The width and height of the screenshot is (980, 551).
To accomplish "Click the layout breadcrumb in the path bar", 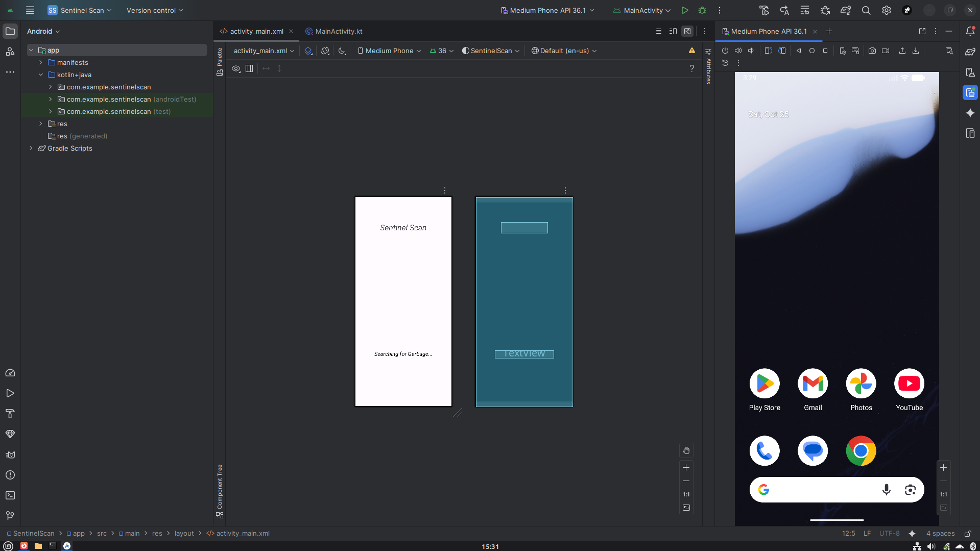I will pos(184,533).
